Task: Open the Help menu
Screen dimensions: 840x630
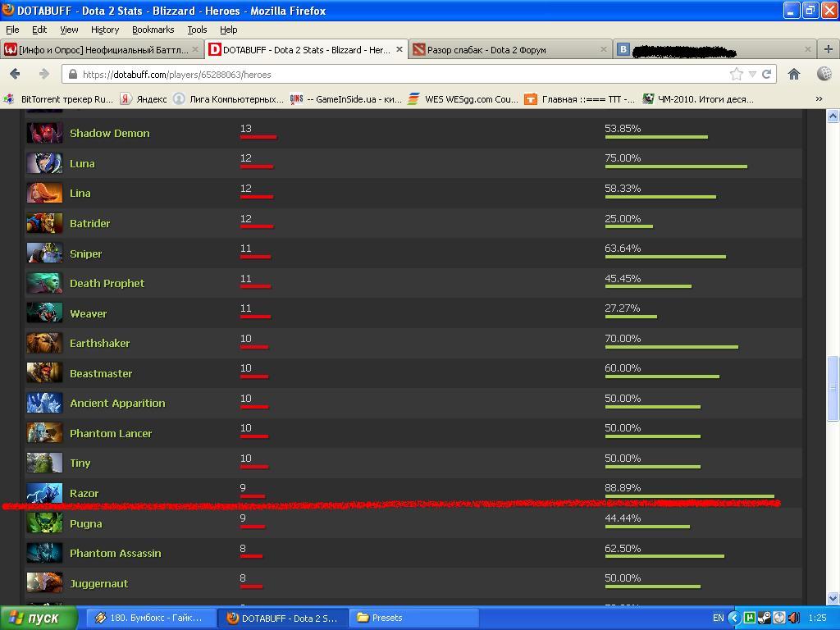Action: tap(228, 30)
